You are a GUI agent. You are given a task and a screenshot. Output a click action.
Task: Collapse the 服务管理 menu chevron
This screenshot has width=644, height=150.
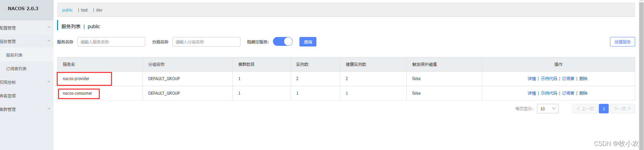tap(49, 41)
